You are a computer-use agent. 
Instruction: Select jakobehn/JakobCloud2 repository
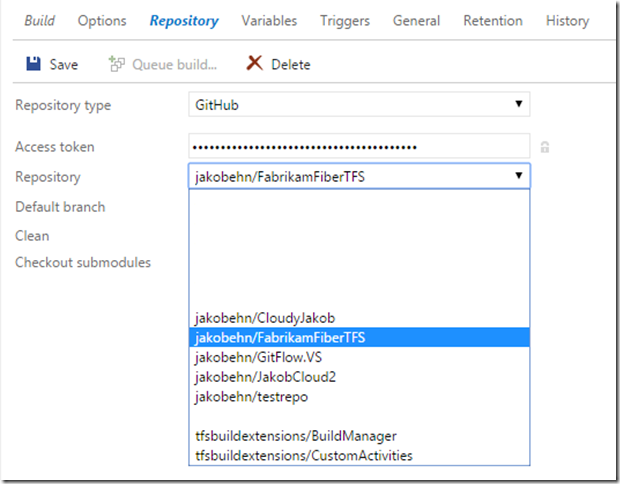click(359, 377)
